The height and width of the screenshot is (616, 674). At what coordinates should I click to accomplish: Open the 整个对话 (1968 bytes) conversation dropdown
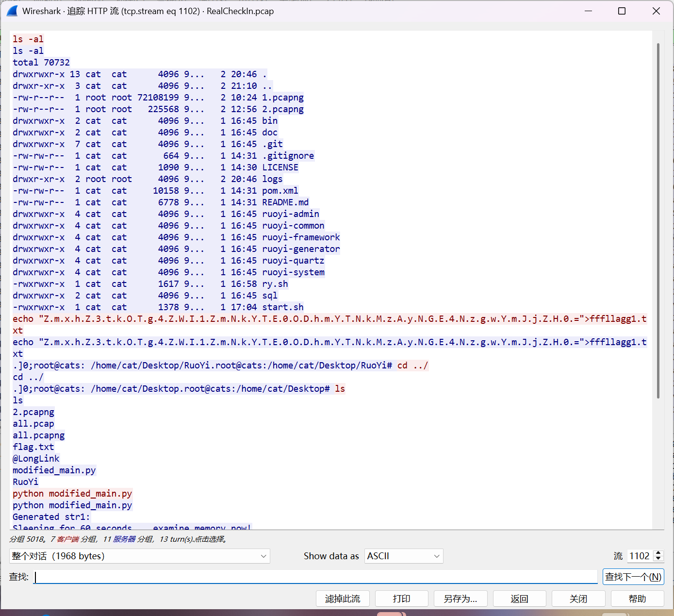point(140,556)
